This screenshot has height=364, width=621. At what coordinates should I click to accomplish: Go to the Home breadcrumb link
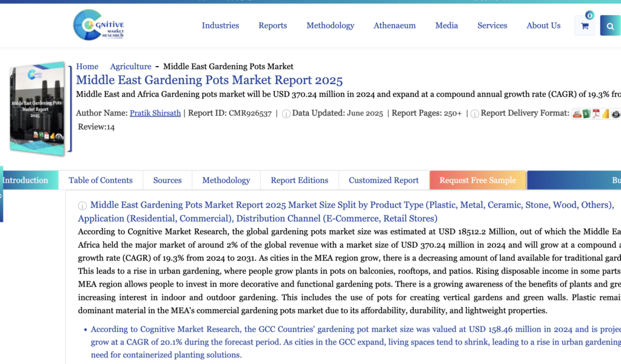pyautogui.click(x=87, y=67)
